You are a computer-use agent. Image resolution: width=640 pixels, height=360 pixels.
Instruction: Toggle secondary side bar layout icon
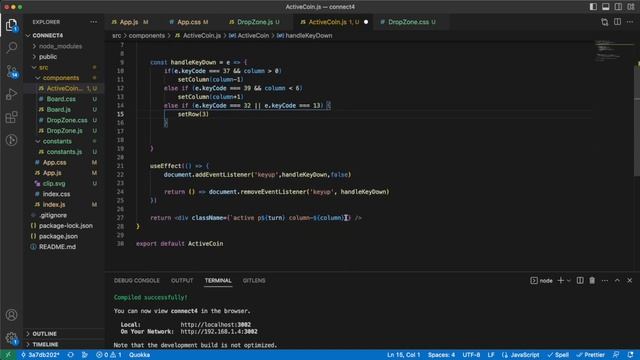(618, 7)
